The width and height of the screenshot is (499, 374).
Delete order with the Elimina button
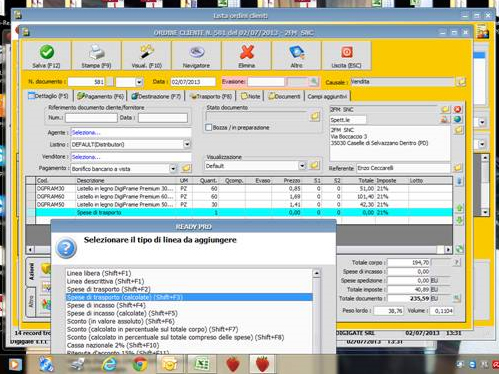[246, 56]
